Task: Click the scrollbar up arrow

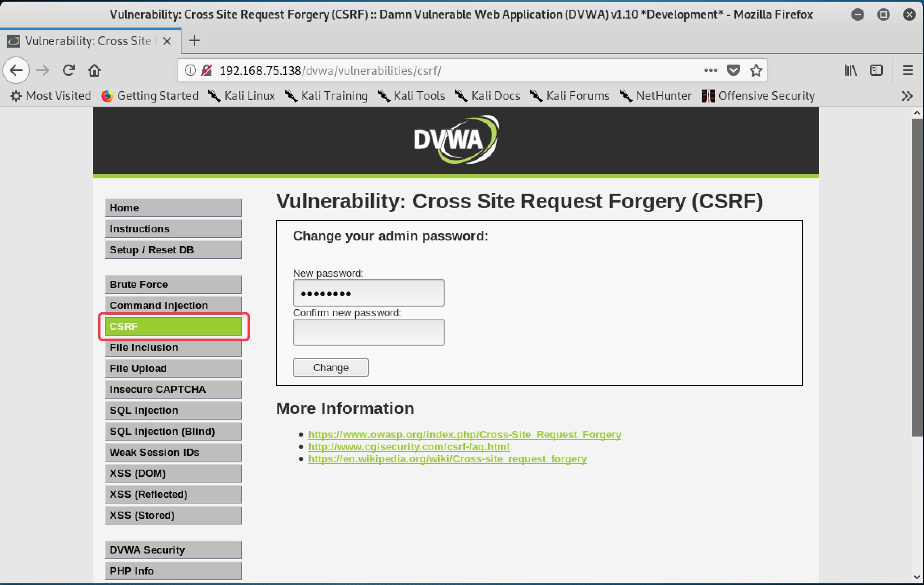Action: (x=918, y=113)
